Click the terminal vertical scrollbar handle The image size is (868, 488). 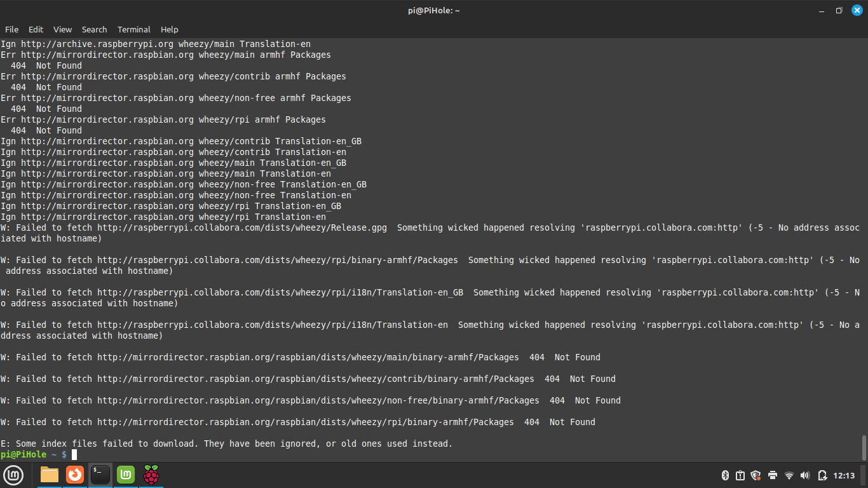tap(864, 447)
